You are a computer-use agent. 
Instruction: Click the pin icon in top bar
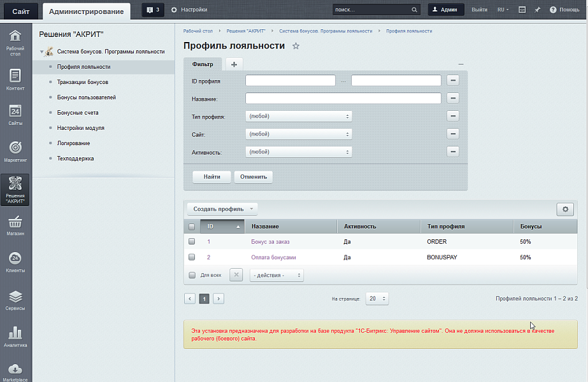coord(537,10)
